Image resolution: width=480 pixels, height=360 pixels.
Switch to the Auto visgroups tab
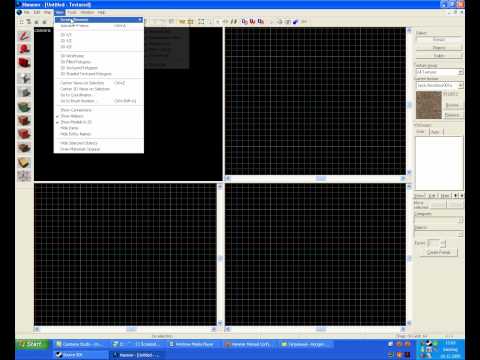pos(435,132)
